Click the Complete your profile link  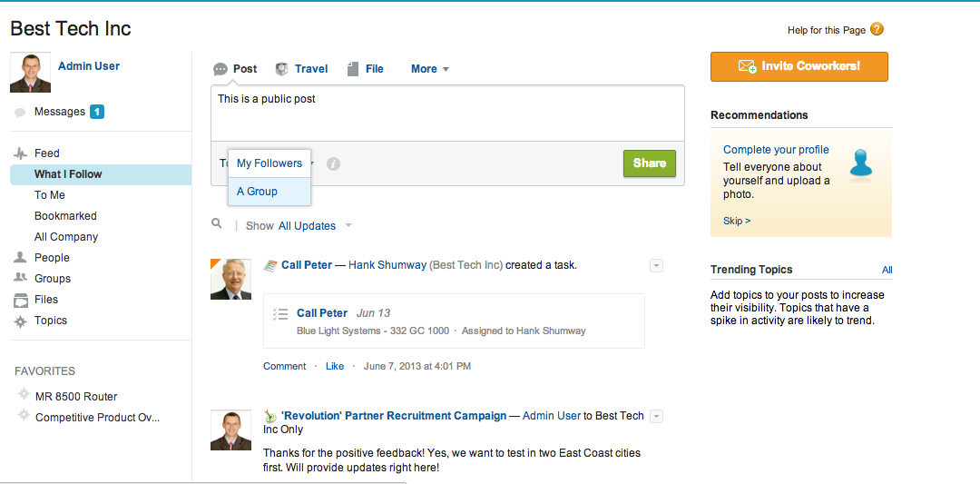[776, 150]
